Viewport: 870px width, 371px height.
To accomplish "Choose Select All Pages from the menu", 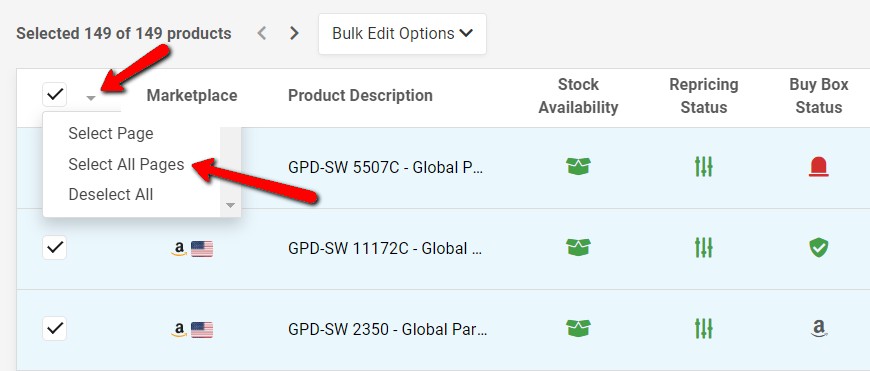I will pos(126,164).
